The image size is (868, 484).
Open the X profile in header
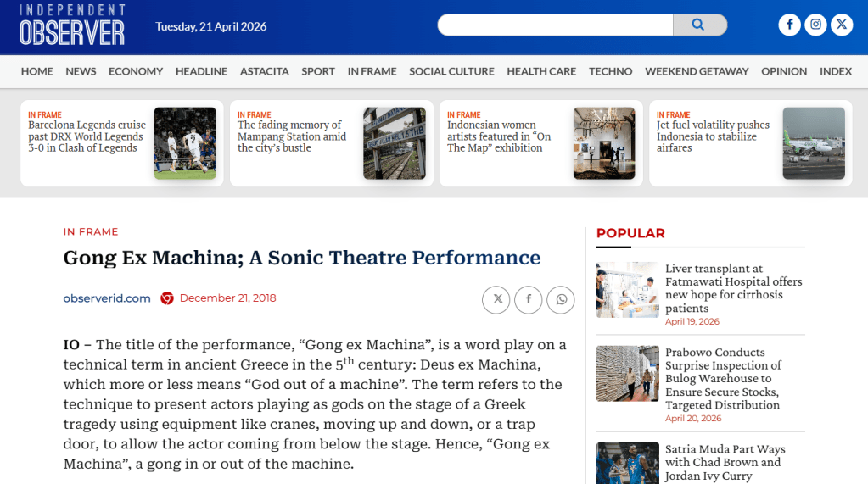[841, 25]
